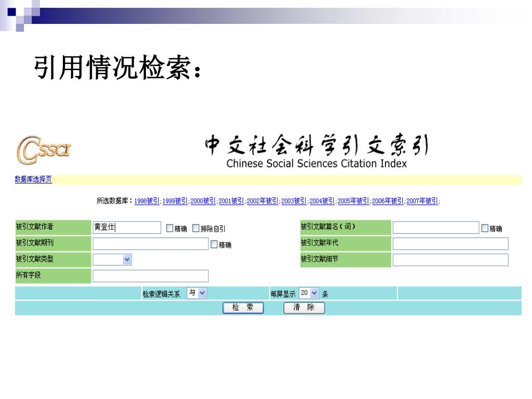Open the 被引文献类型 dropdown
This screenshot has width=532, height=399.
pos(112,260)
